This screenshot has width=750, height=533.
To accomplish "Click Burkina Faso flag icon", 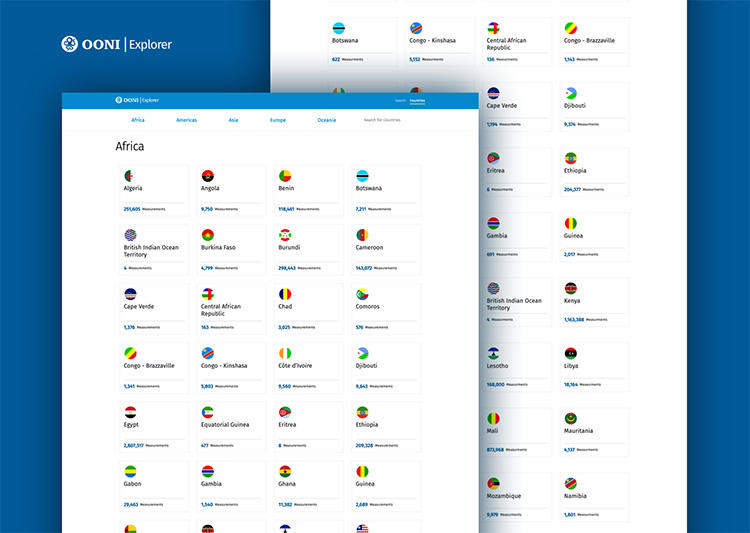I will point(208,235).
